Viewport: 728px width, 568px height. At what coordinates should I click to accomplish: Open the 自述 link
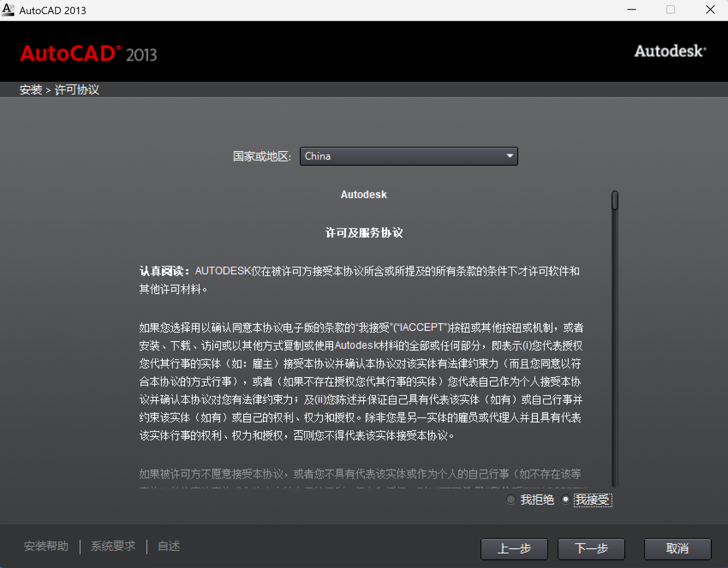pos(168,546)
